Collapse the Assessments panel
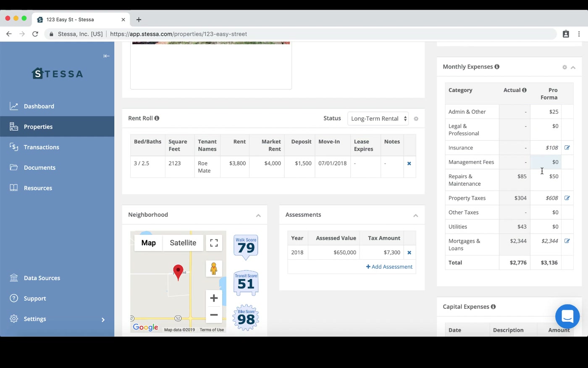The width and height of the screenshot is (588, 368). coord(415,215)
